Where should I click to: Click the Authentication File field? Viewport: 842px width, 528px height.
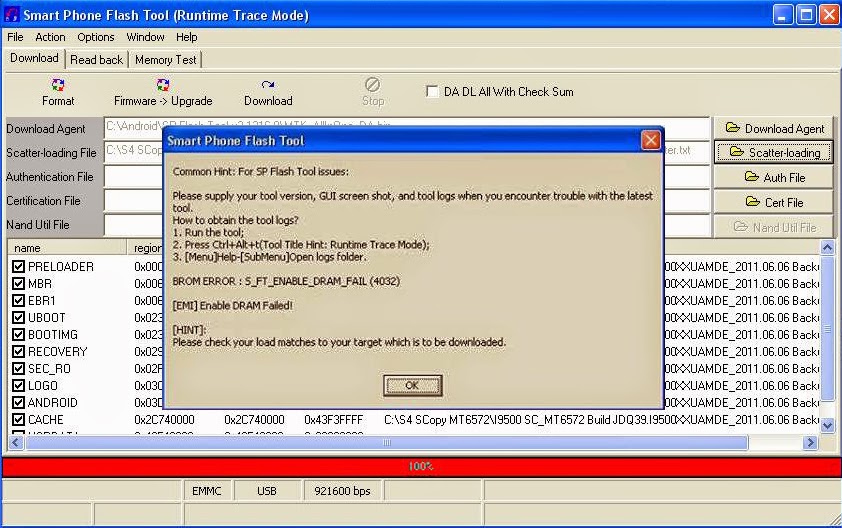[407, 177]
